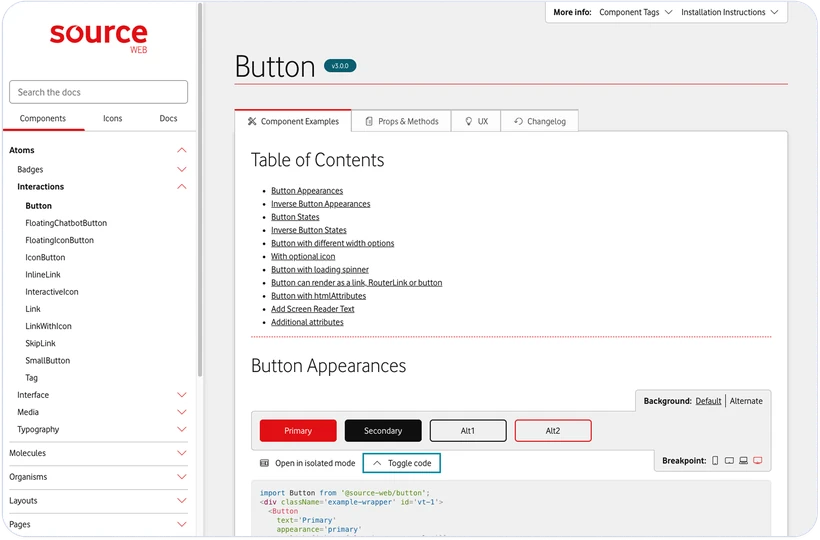Image resolution: width=820 pixels, height=540 pixels.
Task: Click the v3.0.0 version badge
Action: coord(340,66)
